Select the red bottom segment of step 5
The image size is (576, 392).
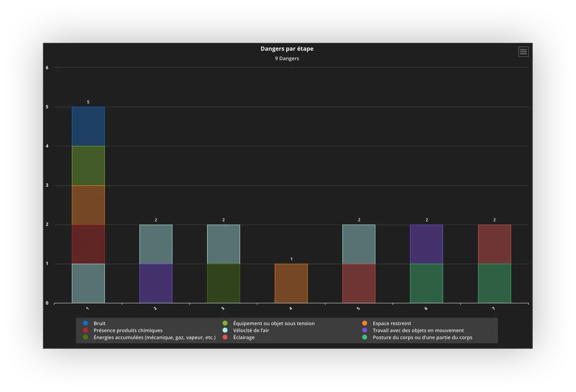(x=359, y=283)
